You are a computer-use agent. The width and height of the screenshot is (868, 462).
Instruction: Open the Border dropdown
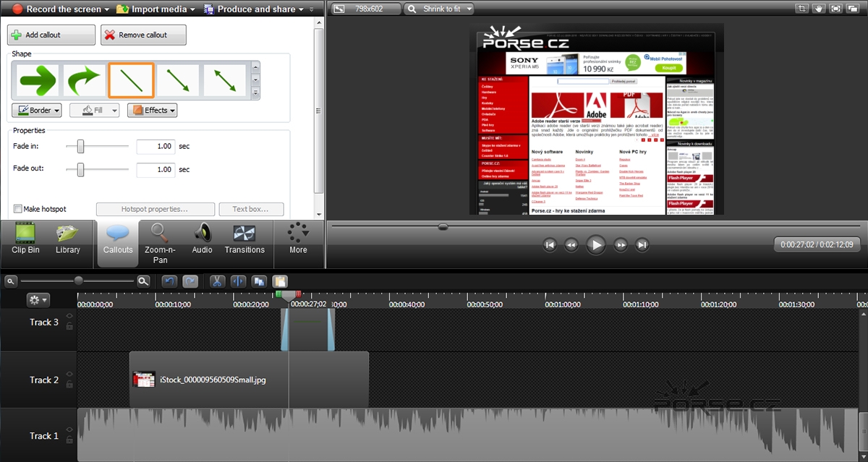click(36, 111)
